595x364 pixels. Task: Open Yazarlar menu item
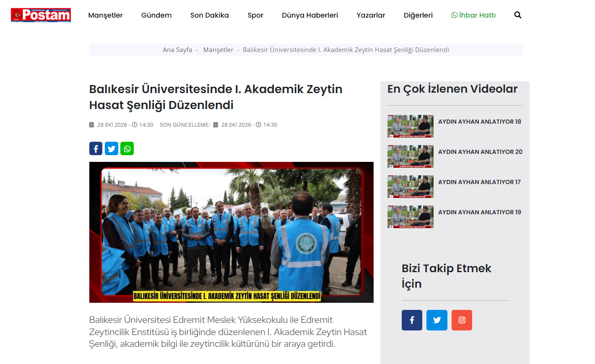371,15
